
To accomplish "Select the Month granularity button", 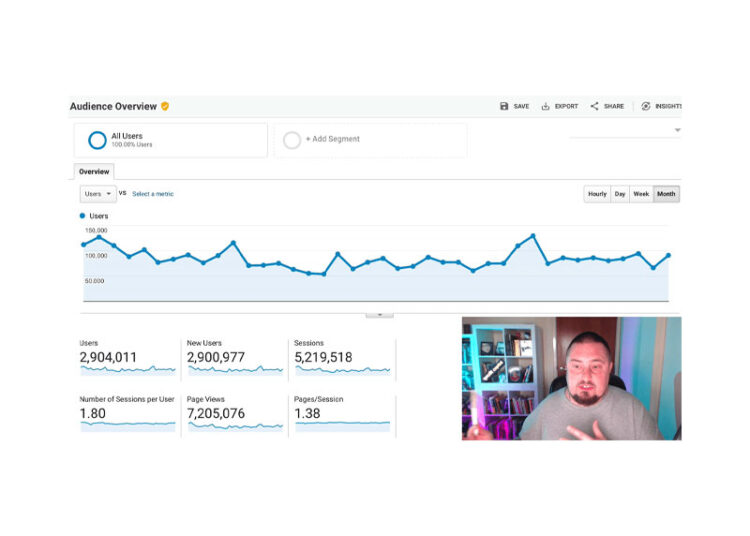I will point(666,194).
